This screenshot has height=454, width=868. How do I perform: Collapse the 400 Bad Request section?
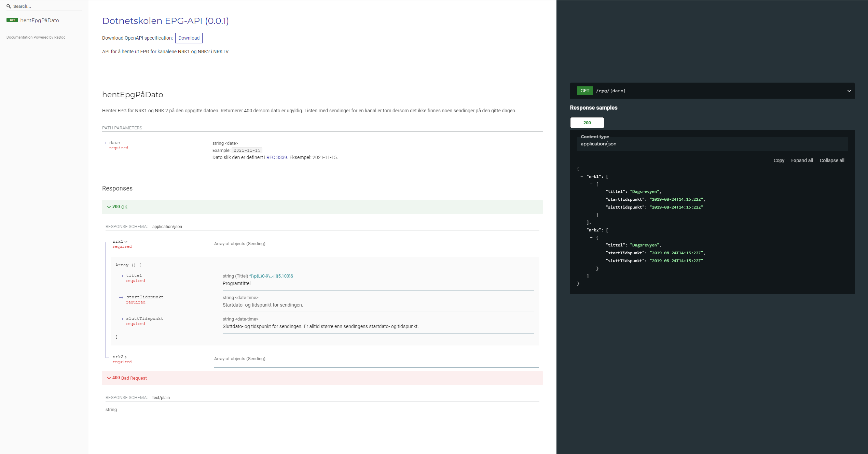click(x=127, y=378)
